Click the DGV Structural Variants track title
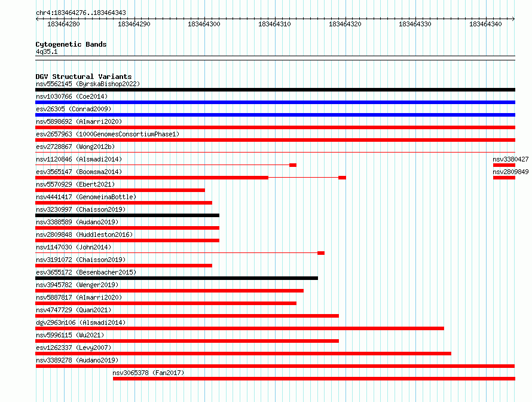 (x=84, y=77)
